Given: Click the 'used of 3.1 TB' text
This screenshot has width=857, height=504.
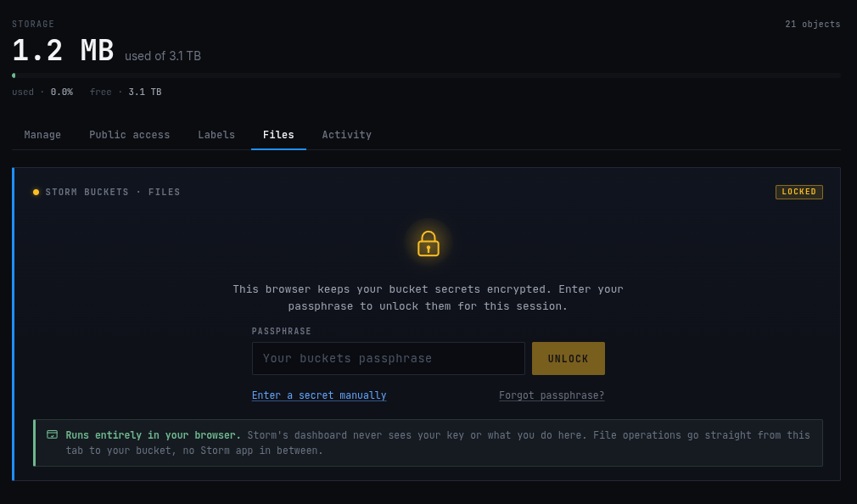Looking at the screenshot, I should (x=163, y=56).
